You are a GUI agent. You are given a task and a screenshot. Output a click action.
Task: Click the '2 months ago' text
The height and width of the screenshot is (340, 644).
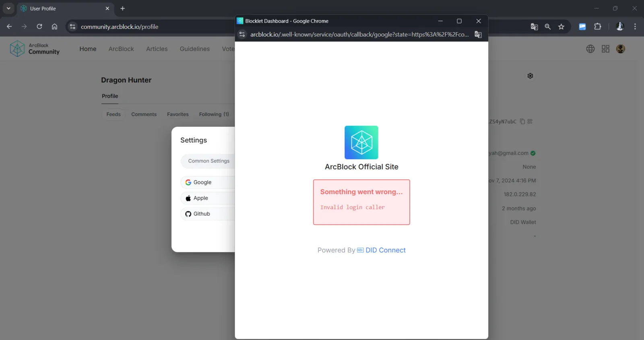[519, 208]
